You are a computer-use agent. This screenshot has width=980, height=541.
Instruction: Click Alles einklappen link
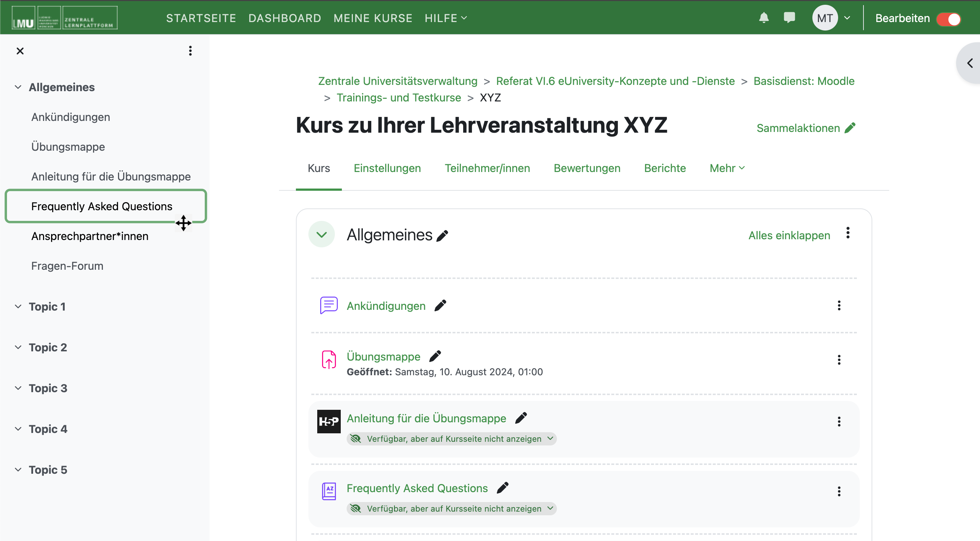[789, 236]
